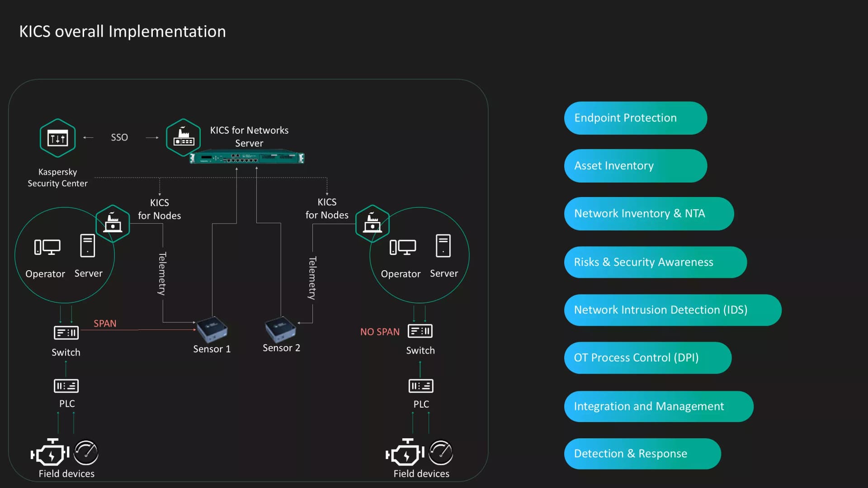Click the gauge field device icon at bottom right
The width and height of the screenshot is (868, 488).
click(441, 452)
